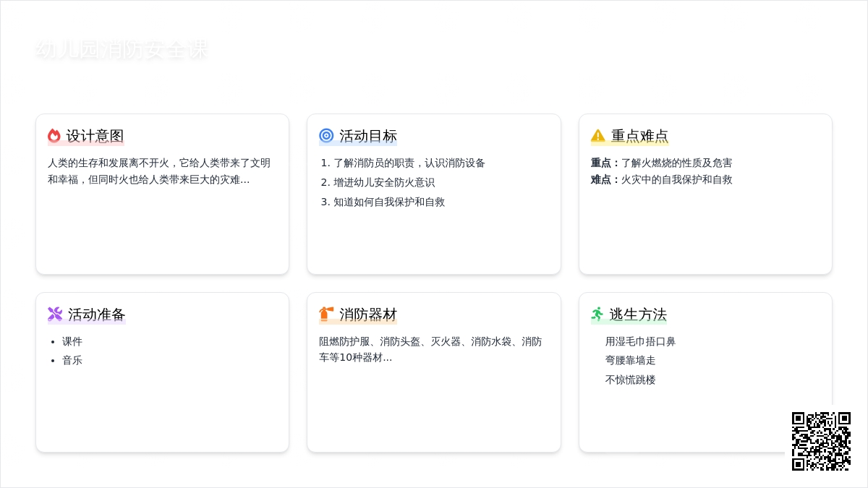The height and width of the screenshot is (488, 868).
Task: Click the slide title 幼儿园消防安全课
Action: 122,50
